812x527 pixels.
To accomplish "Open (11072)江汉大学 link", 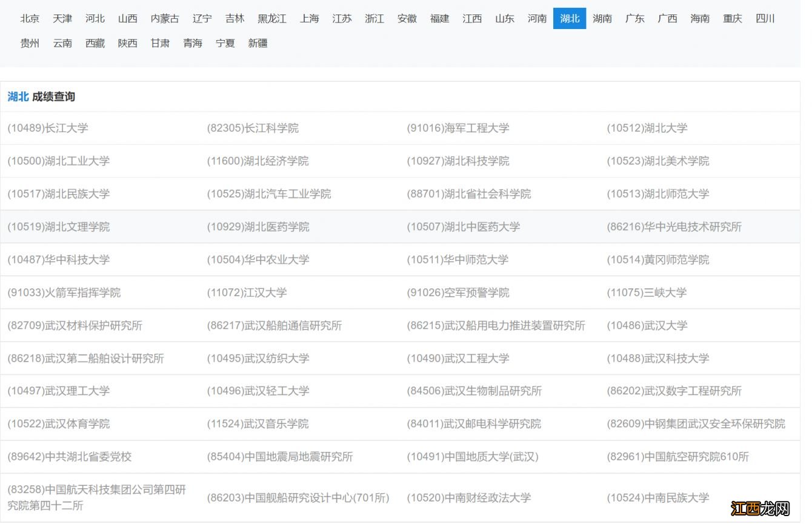I will [x=247, y=293].
